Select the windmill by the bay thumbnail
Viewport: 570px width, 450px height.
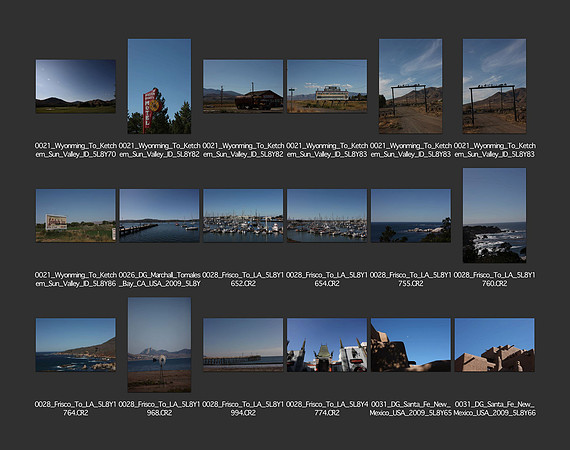pos(159,345)
